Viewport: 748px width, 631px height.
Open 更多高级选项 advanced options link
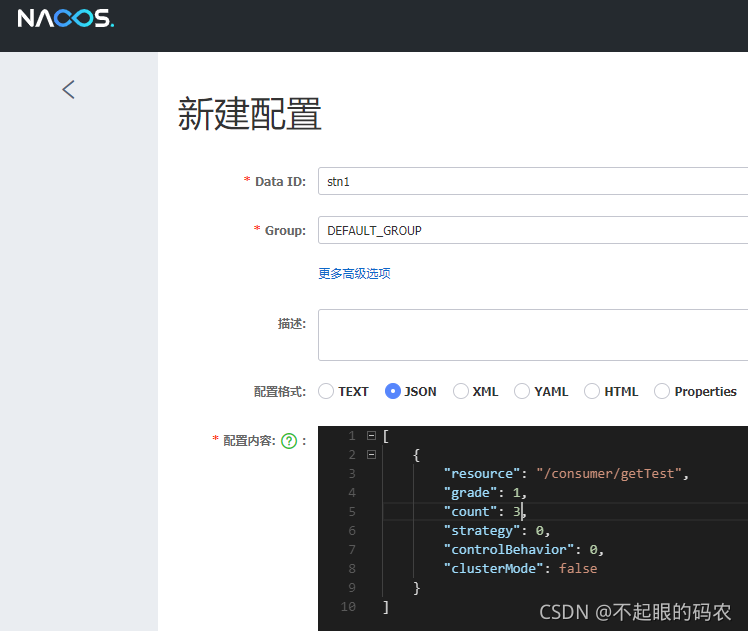point(354,273)
